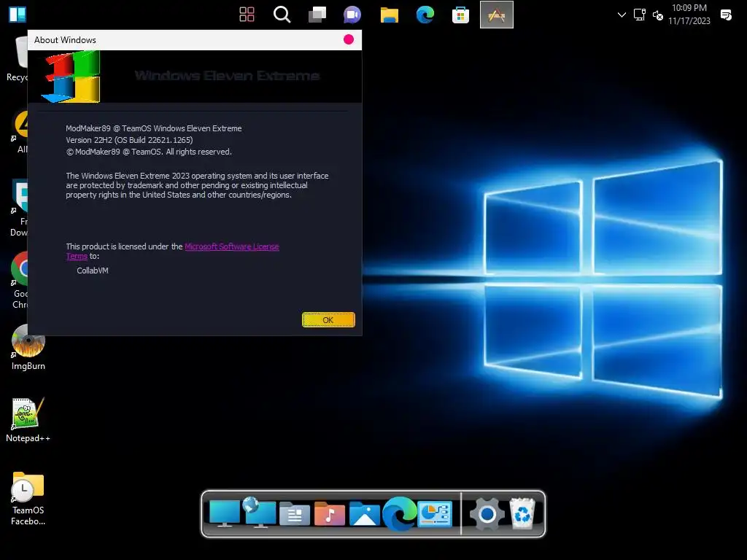
Task: Open the Microsoft Software License Terms link
Action: 231,246
